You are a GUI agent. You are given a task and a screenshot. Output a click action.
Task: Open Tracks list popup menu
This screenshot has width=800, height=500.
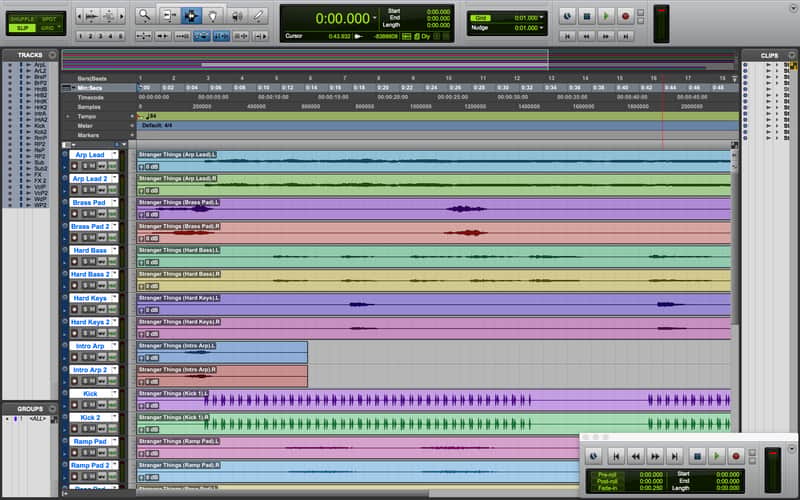pyautogui.click(x=52, y=55)
